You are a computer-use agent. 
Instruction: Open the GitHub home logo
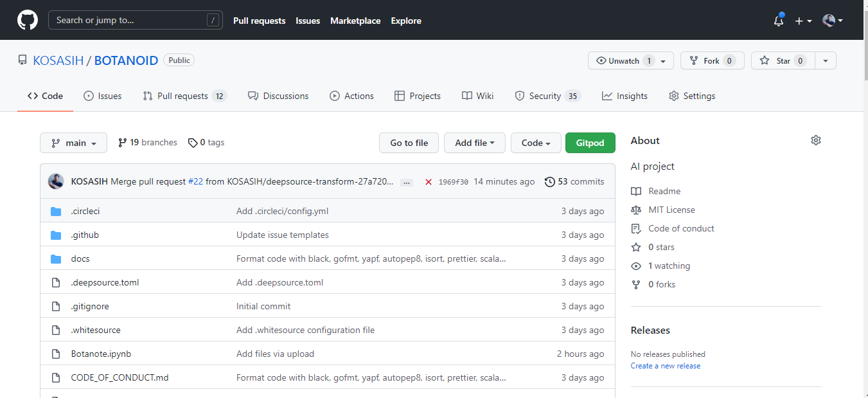coord(28,20)
